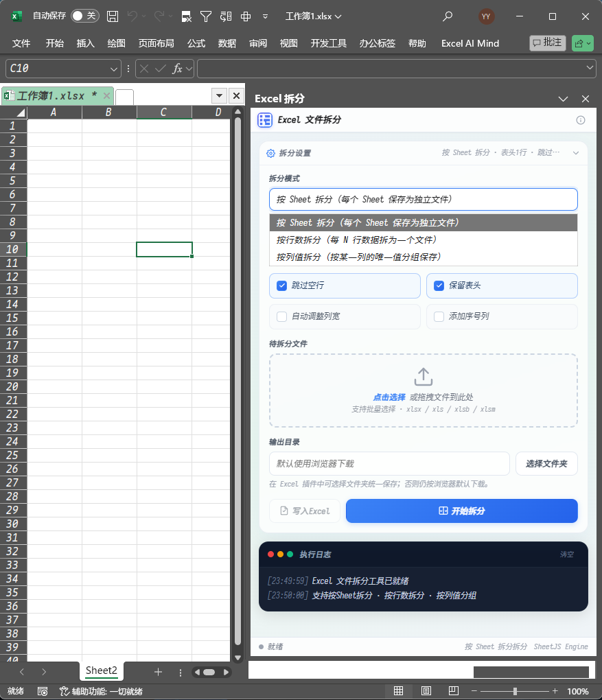Screen dimensions: 602x700
Task: Click the 拆分设置 gear icon
Action: (x=270, y=153)
